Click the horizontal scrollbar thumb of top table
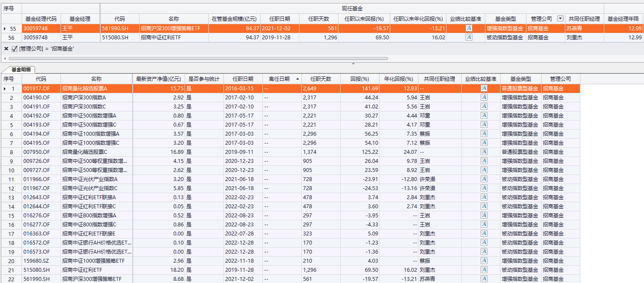The height and width of the screenshot is (283, 644). coord(198,58)
